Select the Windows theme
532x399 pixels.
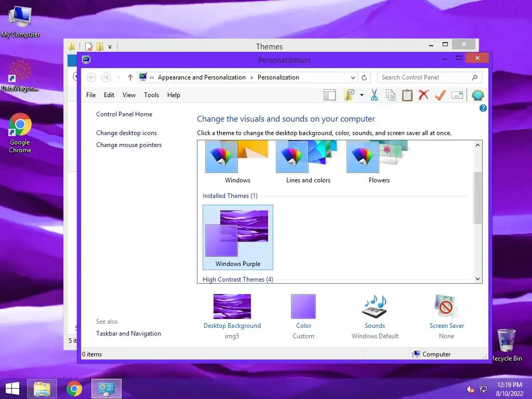pos(237,162)
